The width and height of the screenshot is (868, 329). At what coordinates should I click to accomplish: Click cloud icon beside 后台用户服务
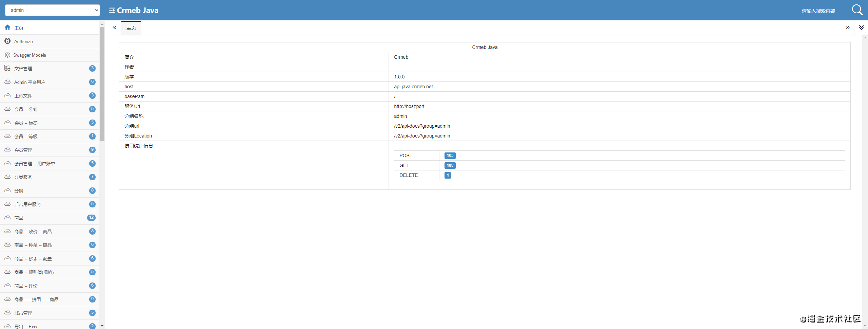[x=7, y=204]
